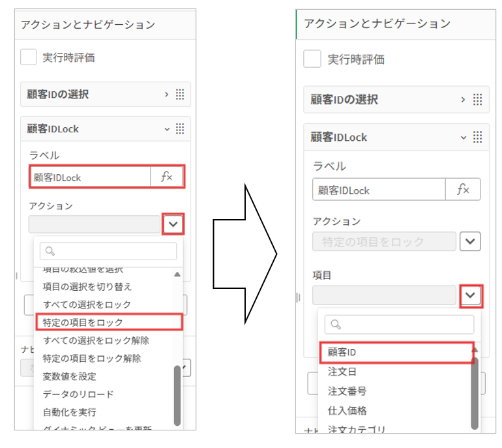Choose すべての選択をロック解除 action option
The image size is (502, 448).
tap(96, 340)
